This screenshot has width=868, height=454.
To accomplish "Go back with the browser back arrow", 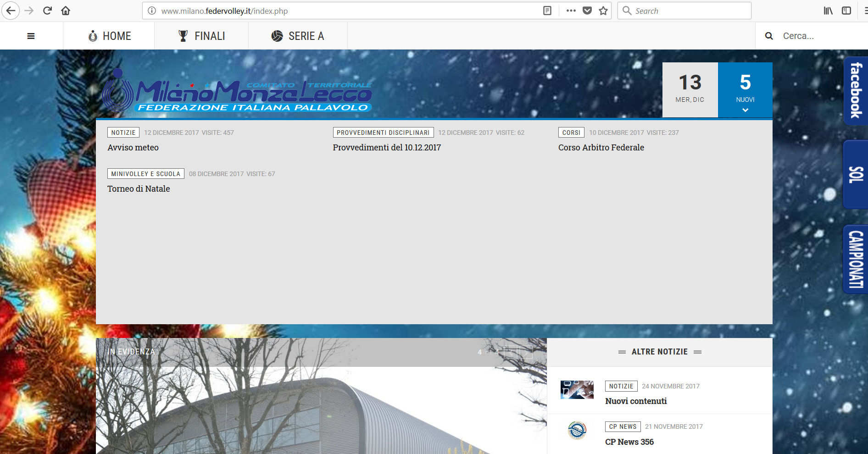I will point(11,11).
